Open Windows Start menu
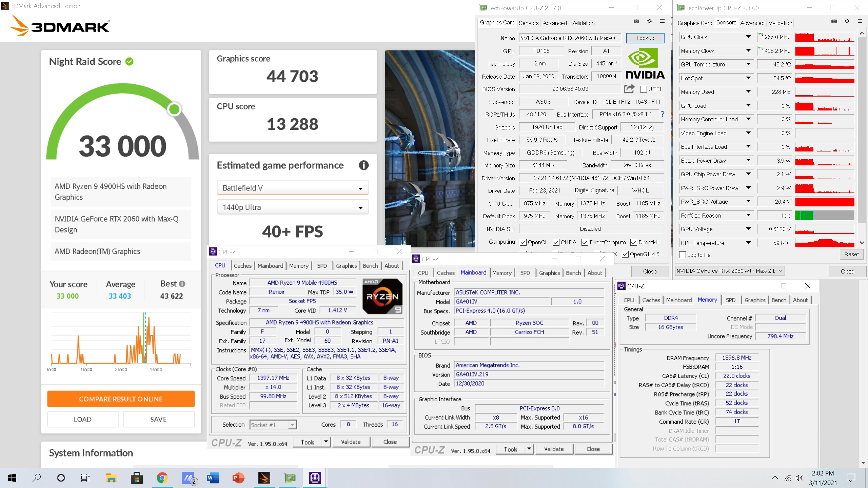Image resolution: width=868 pixels, height=488 pixels. coord(12,478)
